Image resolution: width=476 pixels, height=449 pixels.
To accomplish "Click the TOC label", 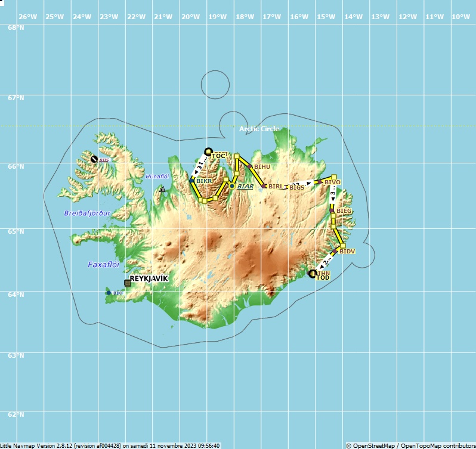I will coord(218,156).
